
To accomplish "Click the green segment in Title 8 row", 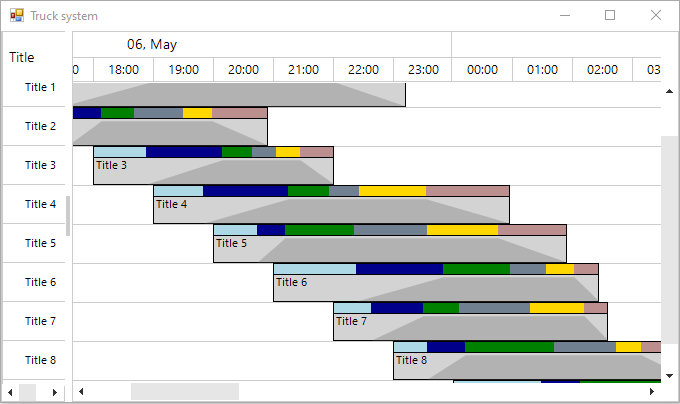I will point(510,347).
